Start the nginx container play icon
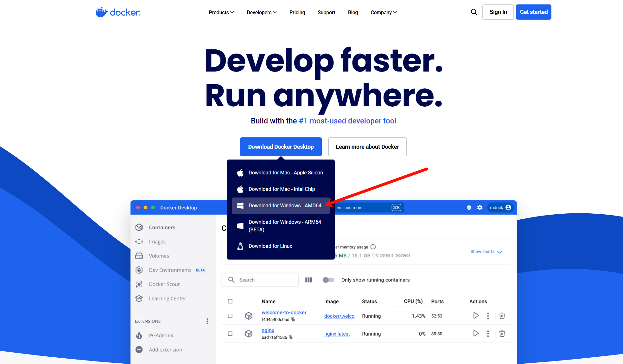 pos(476,333)
